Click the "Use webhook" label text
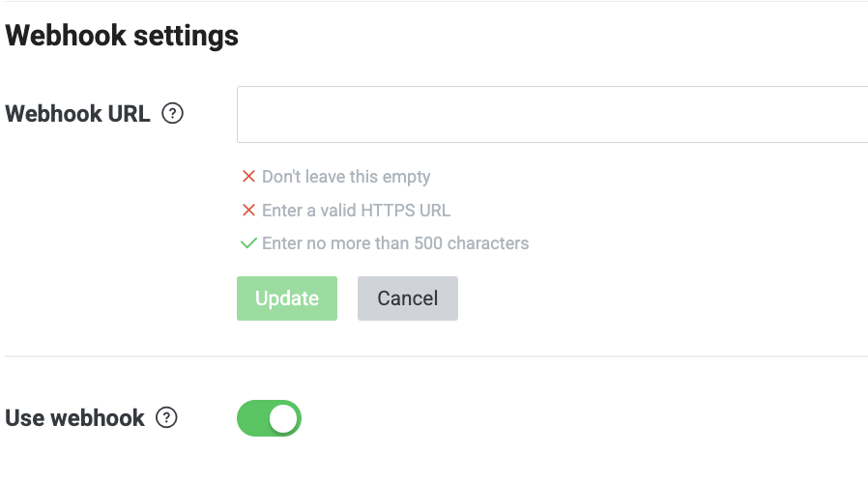868x481 pixels. 74,418
